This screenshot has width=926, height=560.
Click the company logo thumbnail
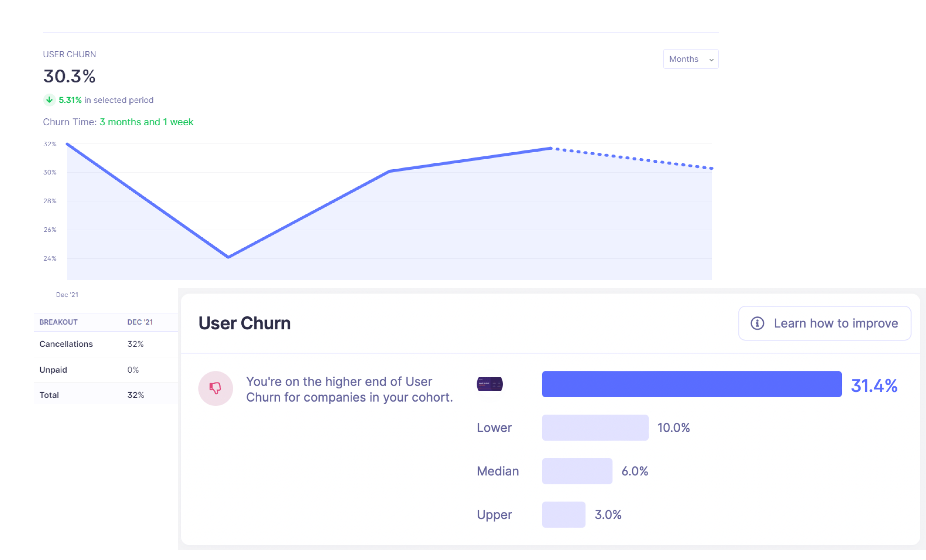click(489, 384)
